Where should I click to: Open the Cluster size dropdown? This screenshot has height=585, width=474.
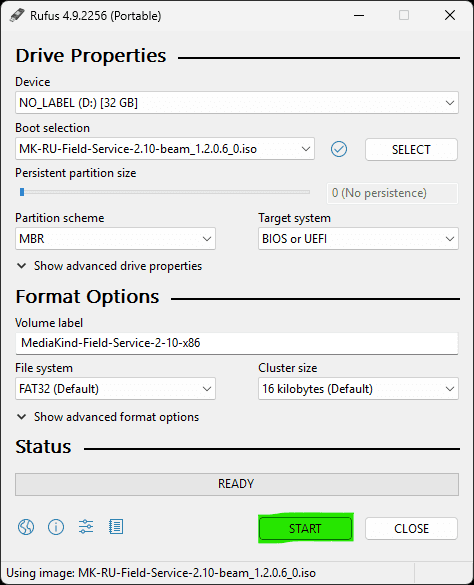click(358, 389)
